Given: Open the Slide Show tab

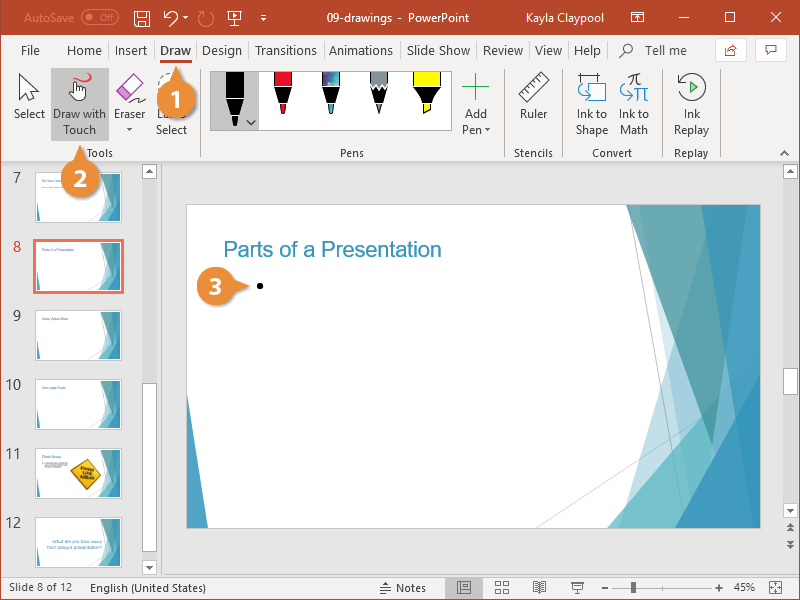Looking at the screenshot, I should point(438,51).
